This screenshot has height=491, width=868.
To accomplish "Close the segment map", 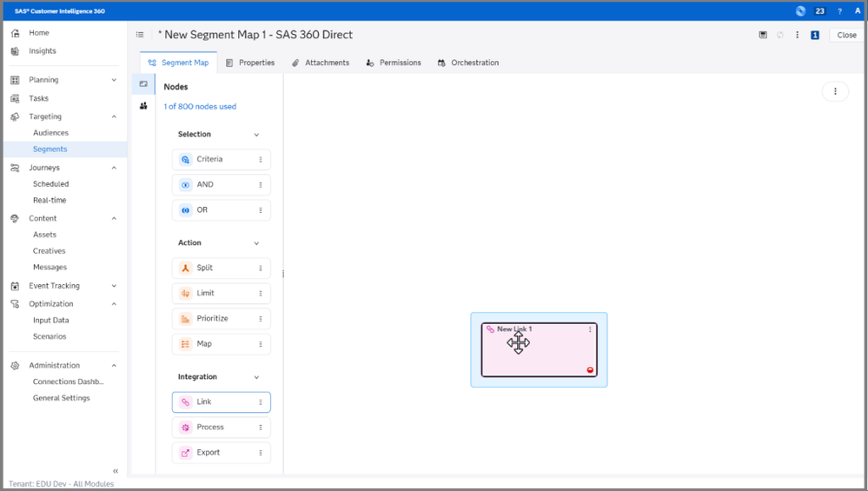I will (846, 35).
